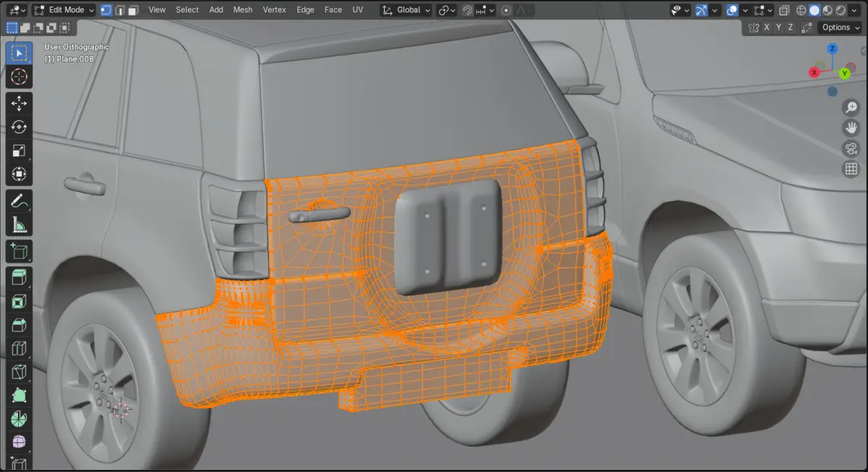The height and width of the screenshot is (472, 868).
Task: Open the Face menu
Action: coord(333,10)
